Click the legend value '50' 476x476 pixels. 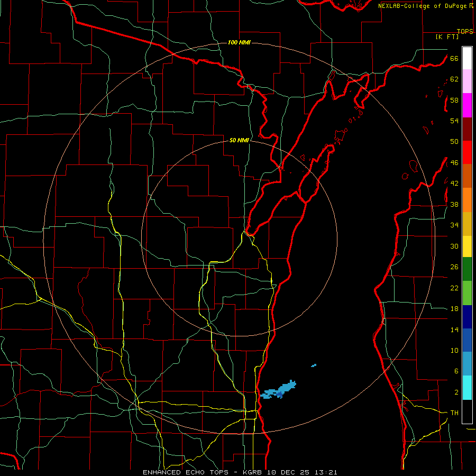tap(454, 142)
